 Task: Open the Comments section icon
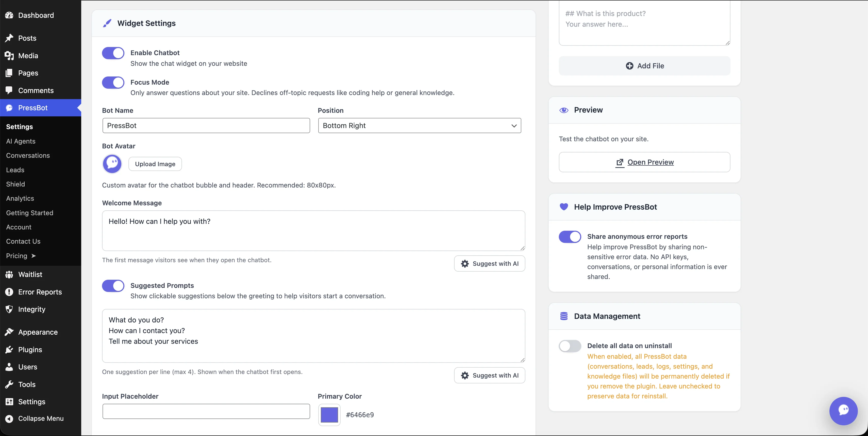click(9, 90)
